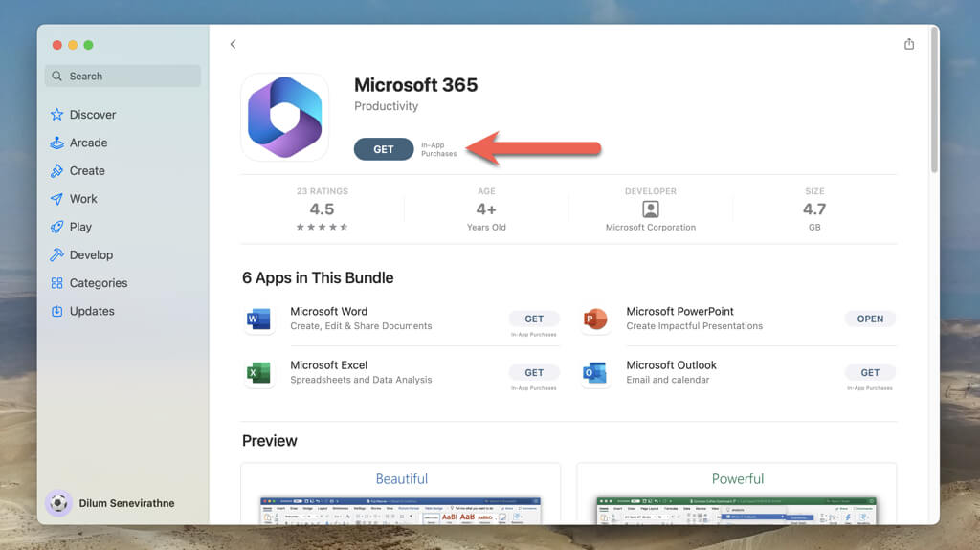Image resolution: width=980 pixels, height=550 pixels.
Task: Click the Work paper plane icon
Action: 56,199
